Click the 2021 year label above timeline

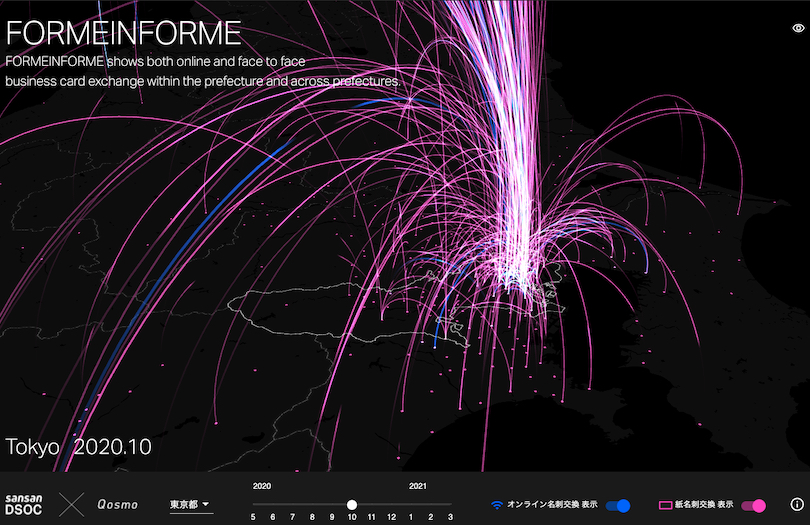(x=418, y=486)
